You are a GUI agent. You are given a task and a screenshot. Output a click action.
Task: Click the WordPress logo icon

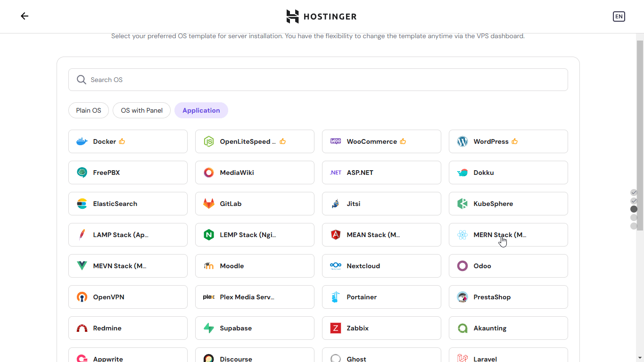click(462, 141)
